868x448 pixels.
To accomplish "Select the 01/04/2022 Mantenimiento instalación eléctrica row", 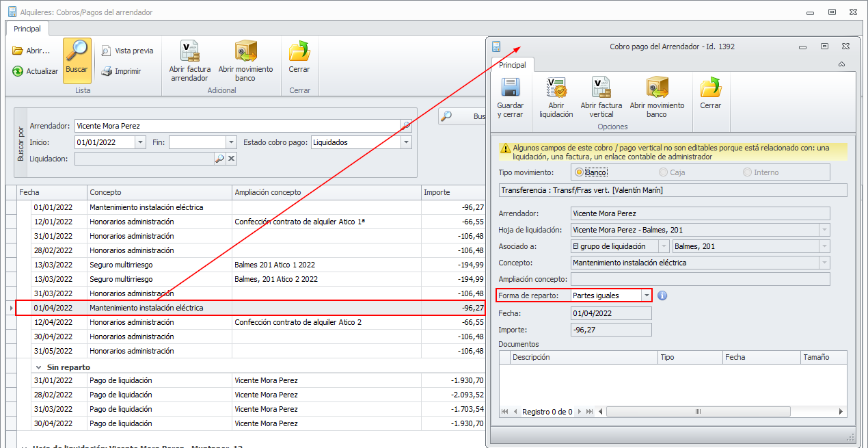I will point(251,308).
